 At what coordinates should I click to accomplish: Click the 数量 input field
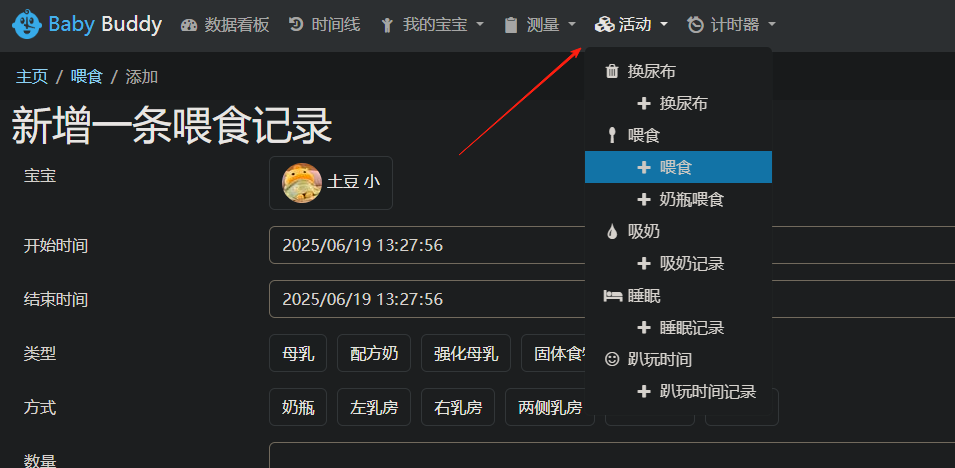[612, 455]
